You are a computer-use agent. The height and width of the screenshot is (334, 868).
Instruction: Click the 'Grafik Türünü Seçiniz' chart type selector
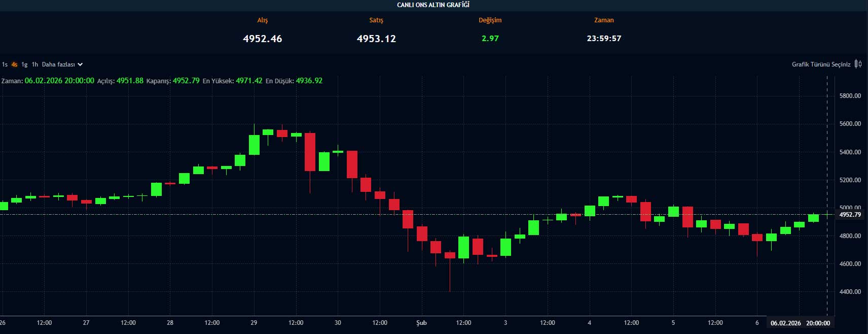pos(821,64)
